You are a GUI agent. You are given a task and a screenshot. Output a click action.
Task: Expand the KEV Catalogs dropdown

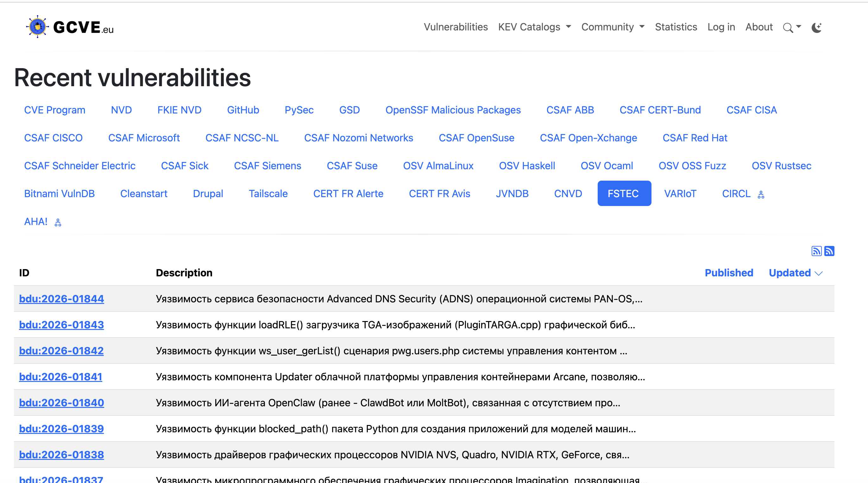[534, 27]
